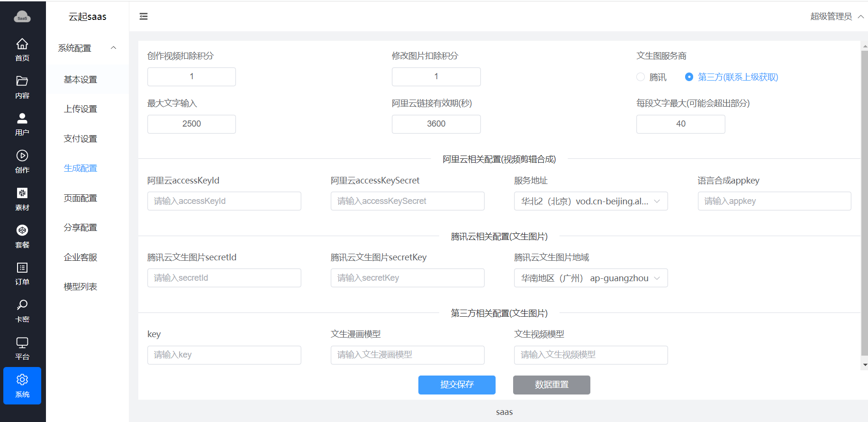
Task: Select 第三方(联系上级获取) radio option
Action: tap(732, 77)
